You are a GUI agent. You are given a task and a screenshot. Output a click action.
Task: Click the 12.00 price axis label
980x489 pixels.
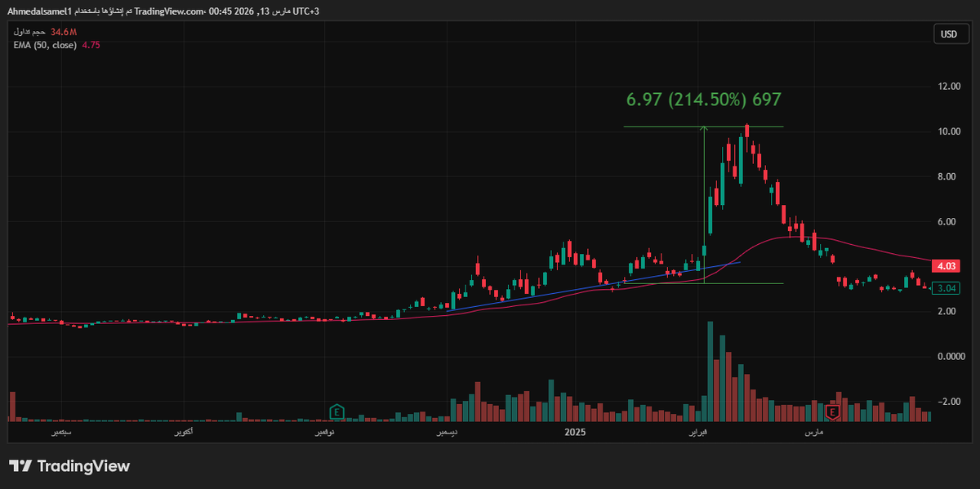949,87
